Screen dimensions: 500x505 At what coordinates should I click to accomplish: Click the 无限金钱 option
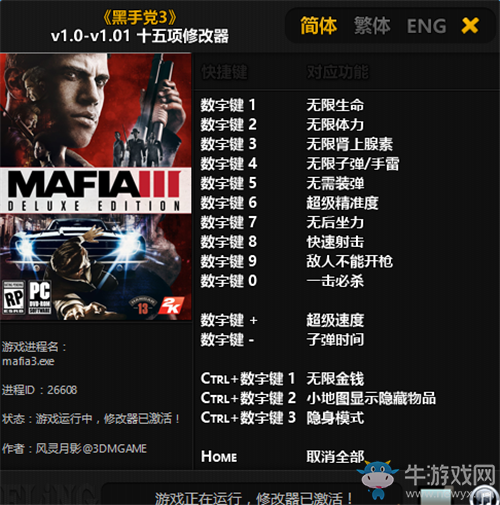point(335,379)
